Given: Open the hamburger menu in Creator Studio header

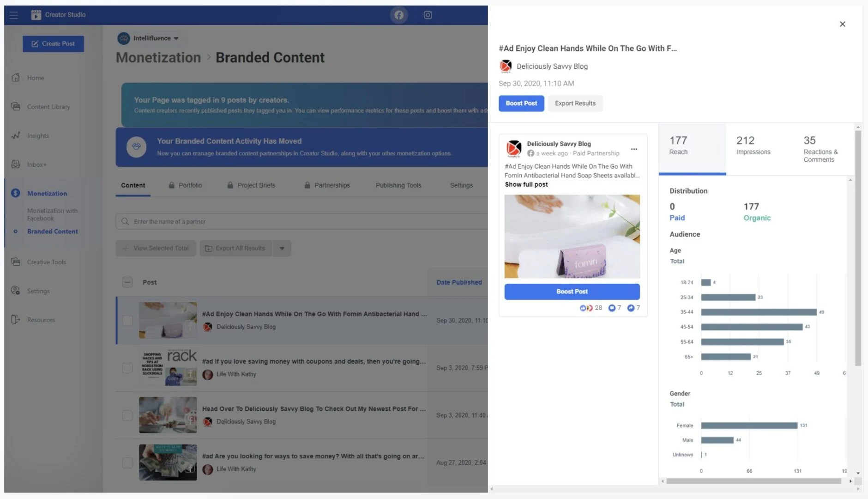Looking at the screenshot, I should tap(13, 15).
